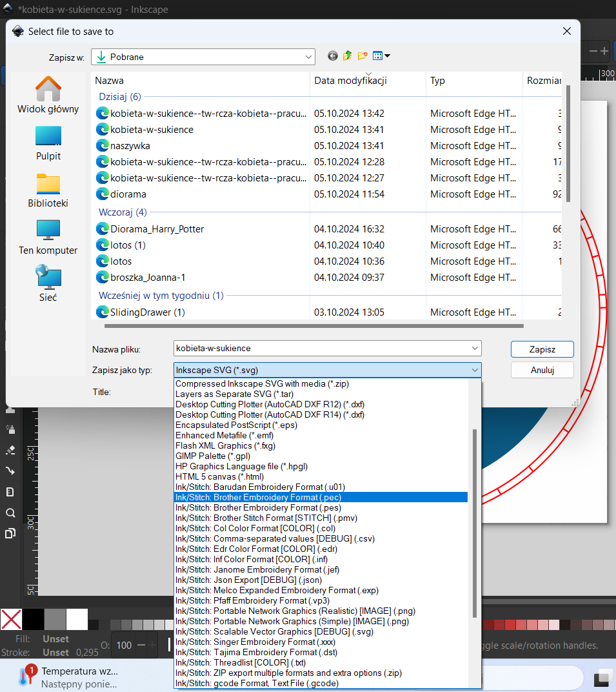Choose Compressed Inkscape SVG with media (*.zip)
616x692 pixels.
pyautogui.click(x=321, y=384)
